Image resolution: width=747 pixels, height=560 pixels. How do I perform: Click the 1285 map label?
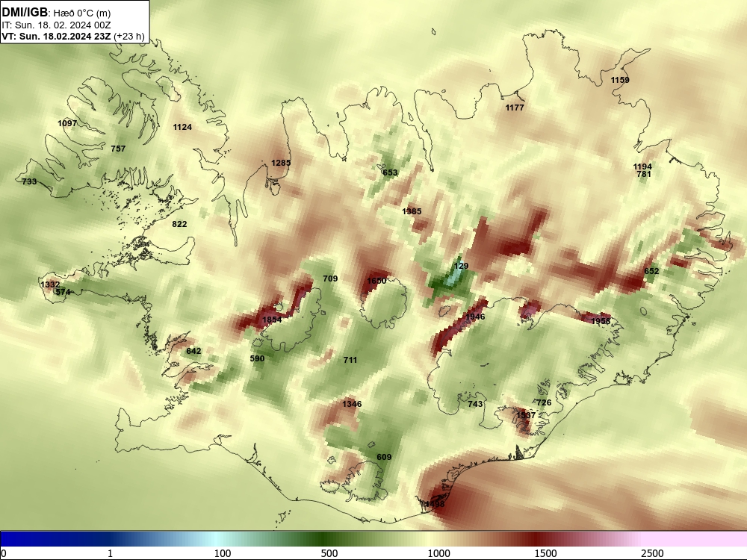click(281, 163)
